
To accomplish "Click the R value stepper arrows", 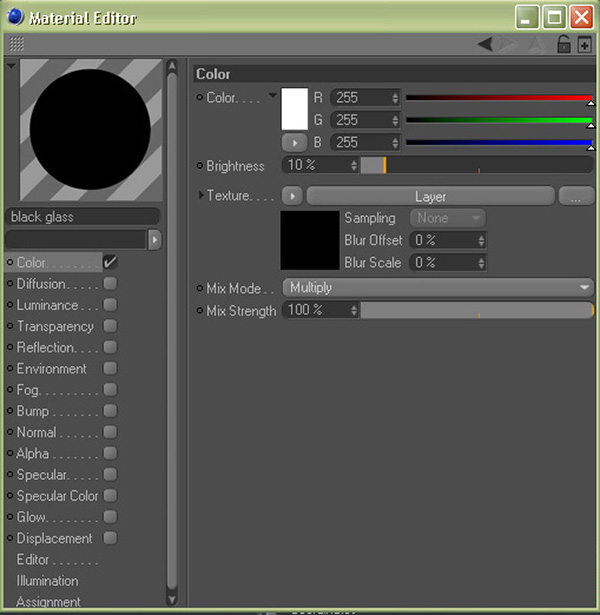I will [395, 98].
